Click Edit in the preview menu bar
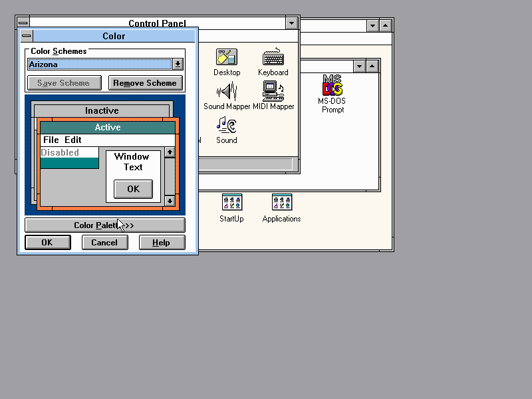This screenshot has width=532, height=399. click(x=73, y=140)
